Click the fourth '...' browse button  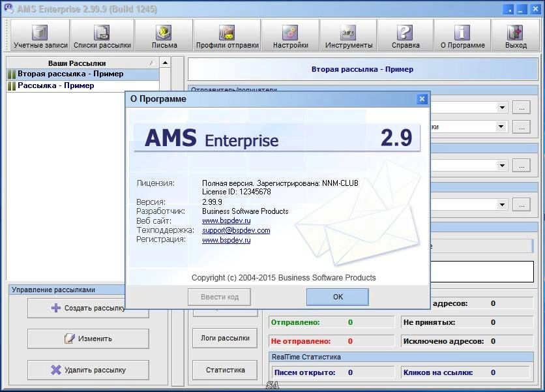coord(522,205)
